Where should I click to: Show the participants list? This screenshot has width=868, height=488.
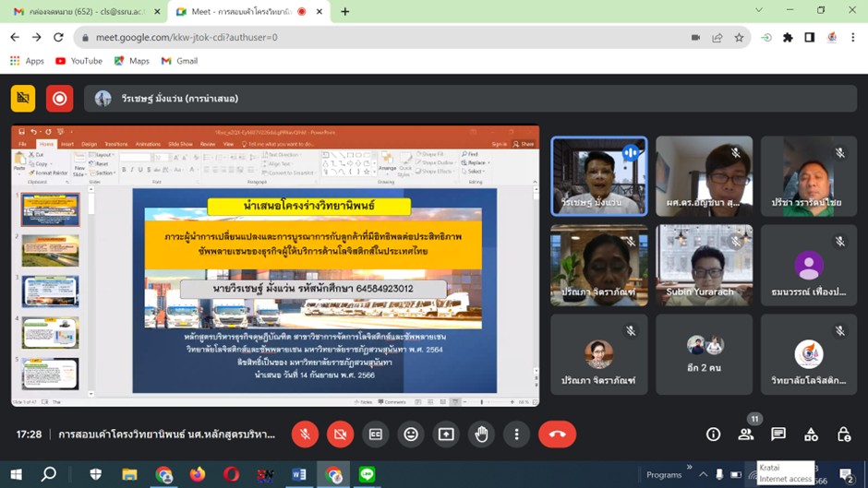(746, 434)
